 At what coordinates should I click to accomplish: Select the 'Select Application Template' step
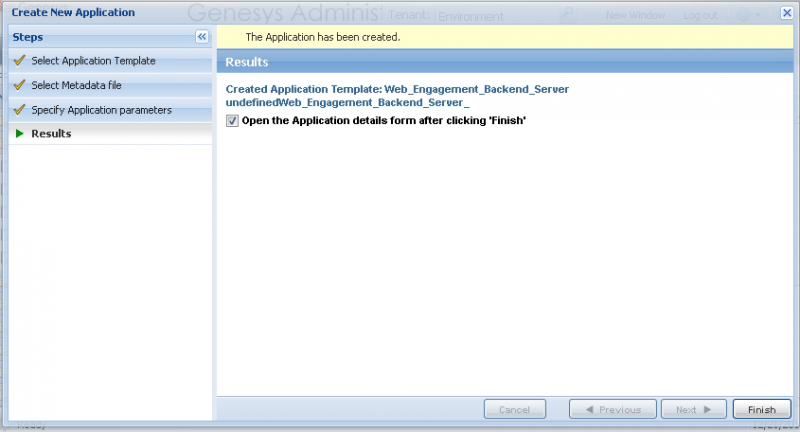click(x=93, y=61)
